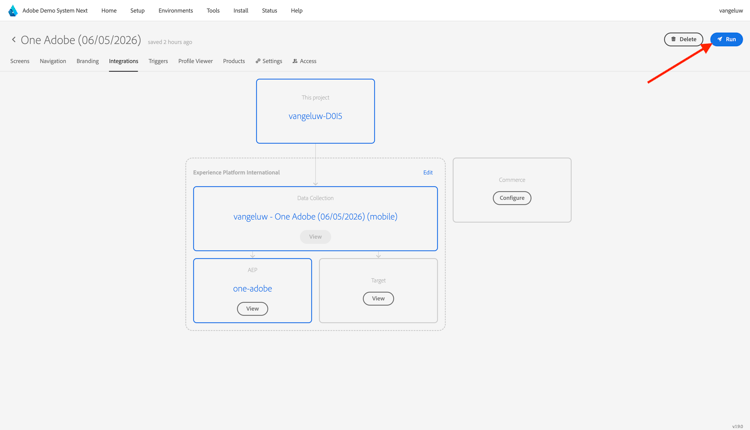
Task: Click the 'Adobe Demo System Next' title text
Action: tap(55, 11)
